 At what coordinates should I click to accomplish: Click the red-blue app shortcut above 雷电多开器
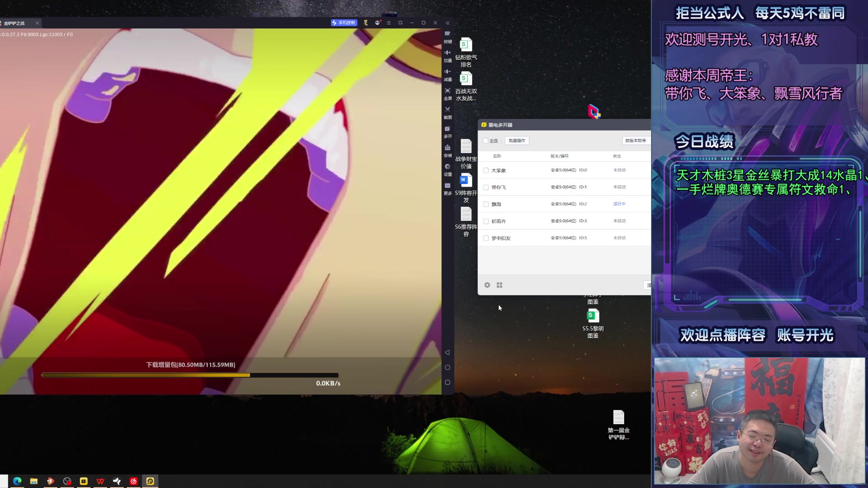(594, 111)
